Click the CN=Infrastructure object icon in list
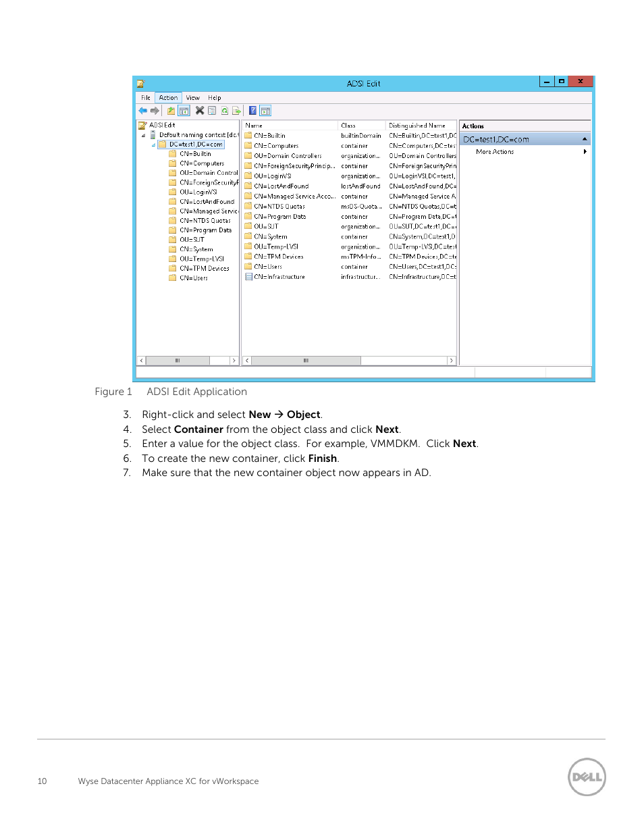The height and width of the screenshot is (834, 644). (x=248, y=277)
